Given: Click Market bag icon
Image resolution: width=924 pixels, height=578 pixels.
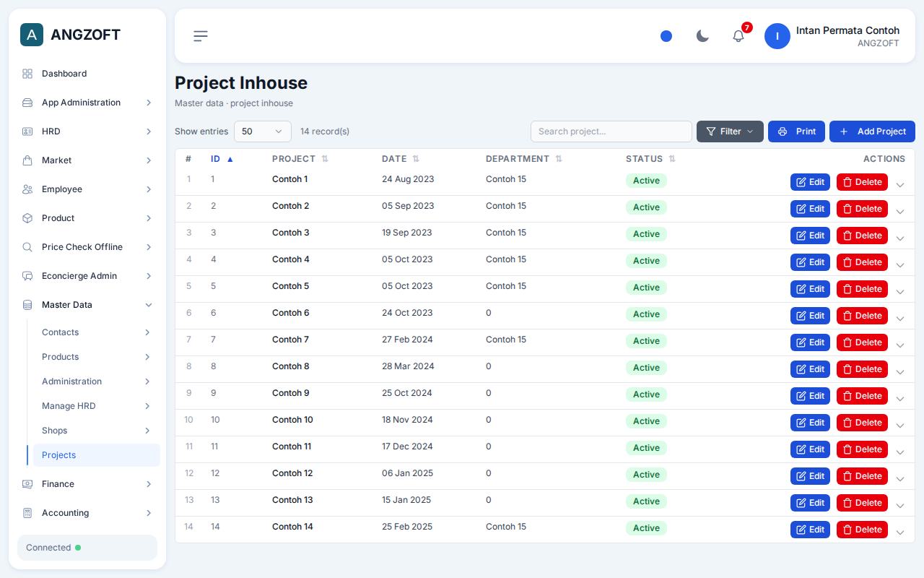Looking at the screenshot, I should [x=27, y=160].
